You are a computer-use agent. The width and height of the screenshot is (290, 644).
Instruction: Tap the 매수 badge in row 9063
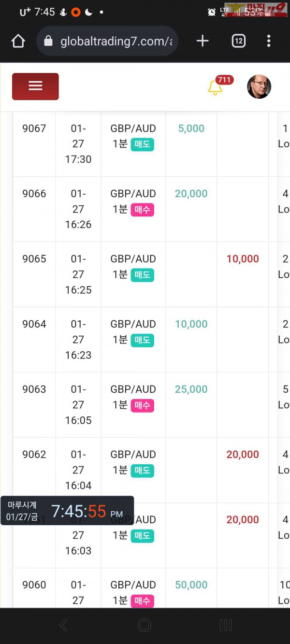(142, 405)
